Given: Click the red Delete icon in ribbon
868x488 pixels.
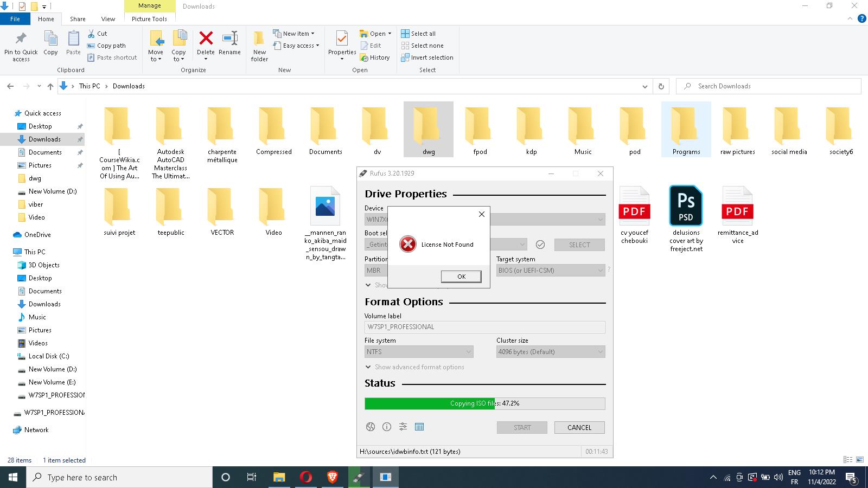Looking at the screenshot, I should point(206,39).
